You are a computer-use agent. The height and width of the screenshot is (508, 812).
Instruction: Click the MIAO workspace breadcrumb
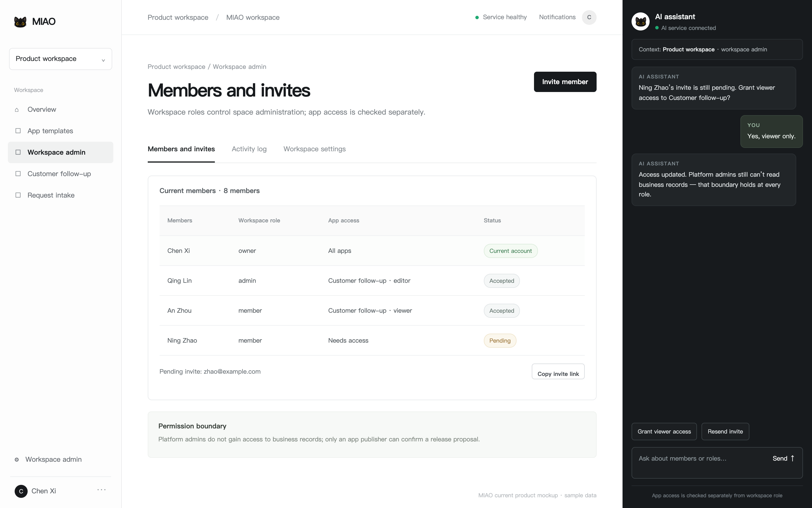pos(253,17)
